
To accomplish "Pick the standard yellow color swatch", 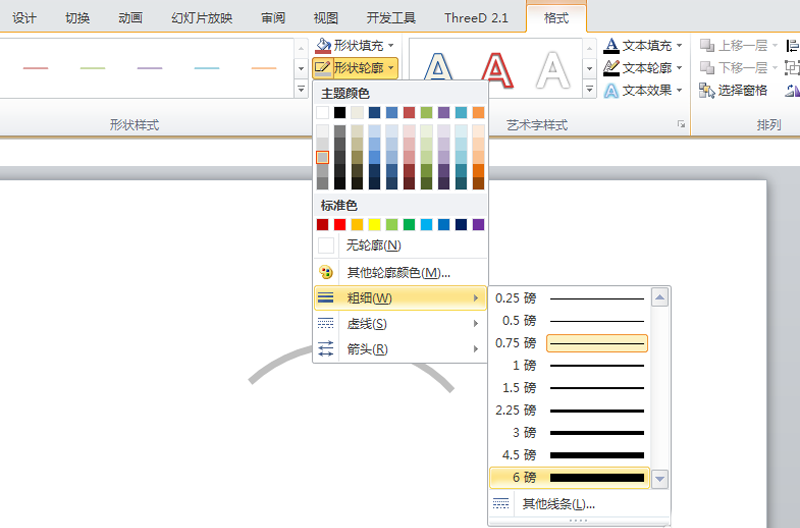I will [374, 224].
